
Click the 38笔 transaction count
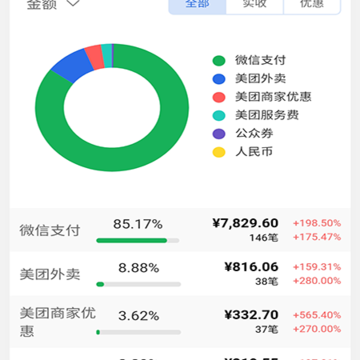(x=267, y=282)
